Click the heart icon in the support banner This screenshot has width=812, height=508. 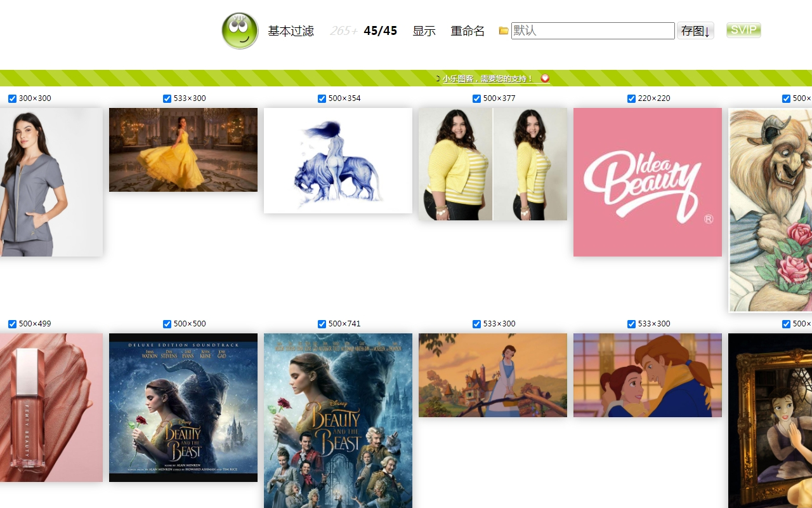click(x=544, y=78)
